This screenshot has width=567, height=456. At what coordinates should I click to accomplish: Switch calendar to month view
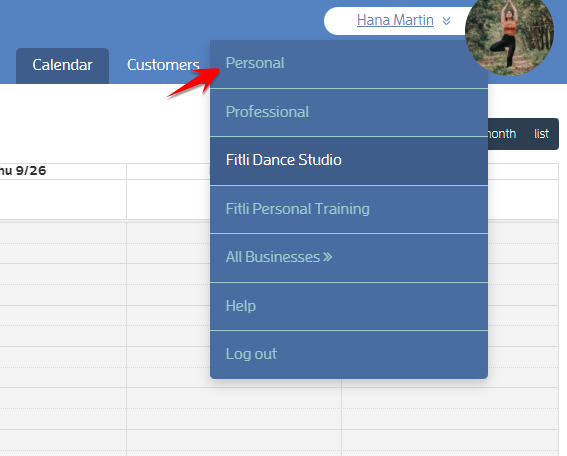(502, 134)
